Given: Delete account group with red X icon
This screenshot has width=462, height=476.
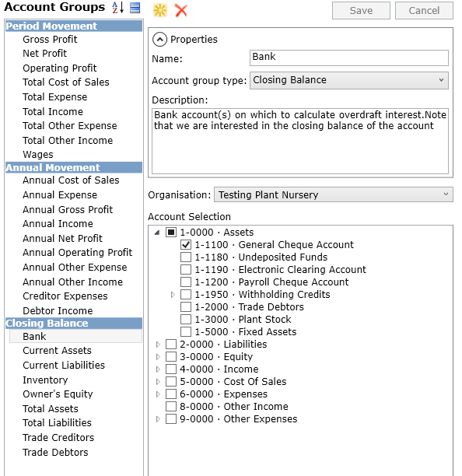Looking at the screenshot, I should (181, 10).
